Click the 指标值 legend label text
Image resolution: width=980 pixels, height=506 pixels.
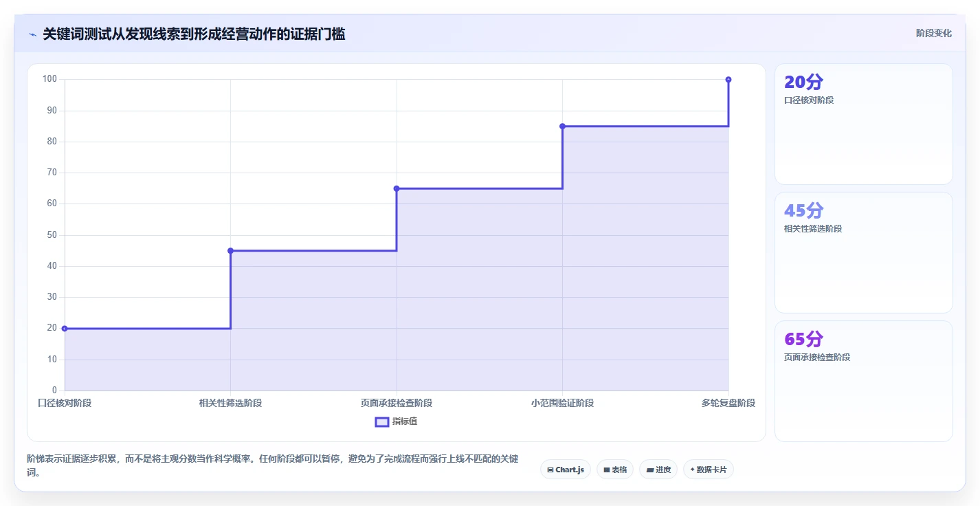coord(405,421)
